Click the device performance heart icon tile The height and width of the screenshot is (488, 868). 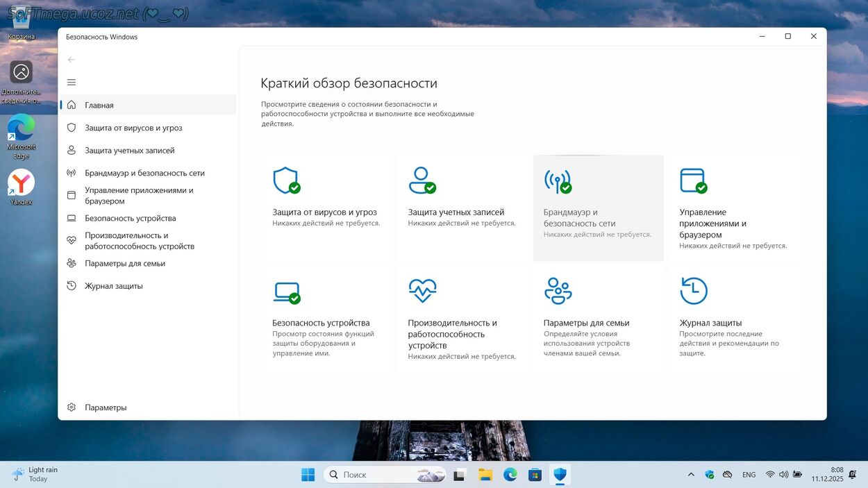coord(422,292)
